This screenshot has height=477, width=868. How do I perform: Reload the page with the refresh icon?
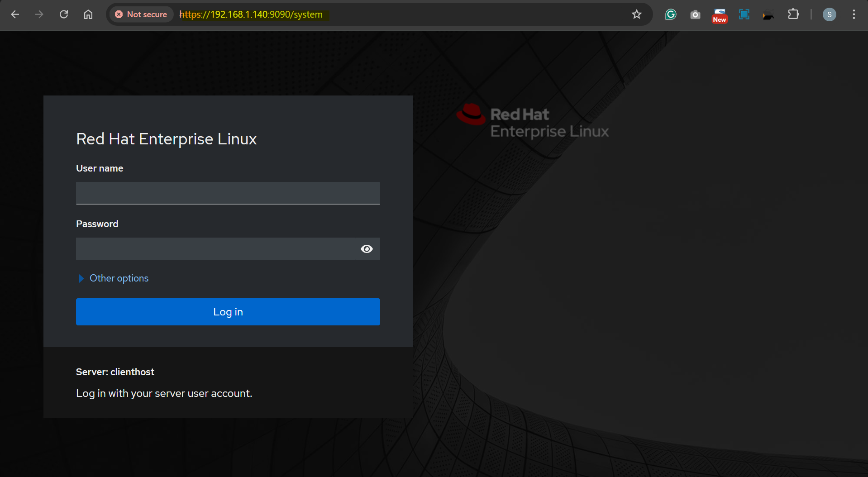(64, 14)
